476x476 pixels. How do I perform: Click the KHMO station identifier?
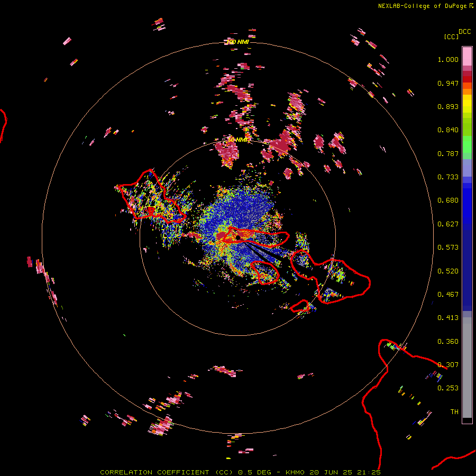coord(295,472)
